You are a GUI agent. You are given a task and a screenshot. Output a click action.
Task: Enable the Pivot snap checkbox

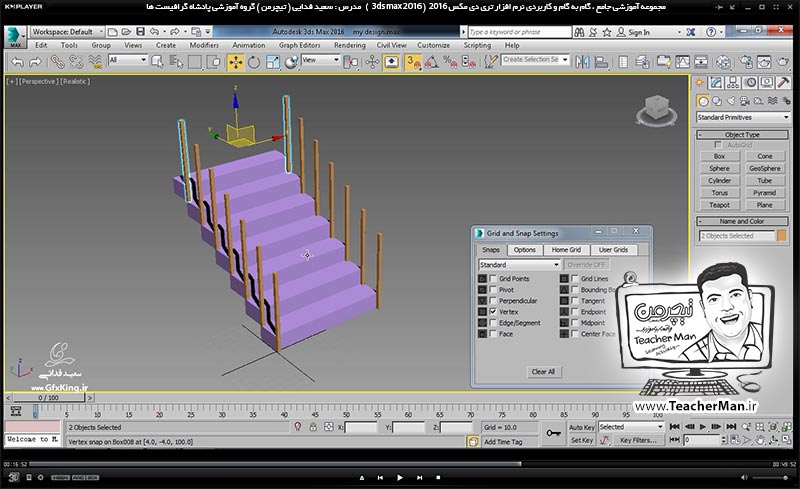tap(493, 289)
